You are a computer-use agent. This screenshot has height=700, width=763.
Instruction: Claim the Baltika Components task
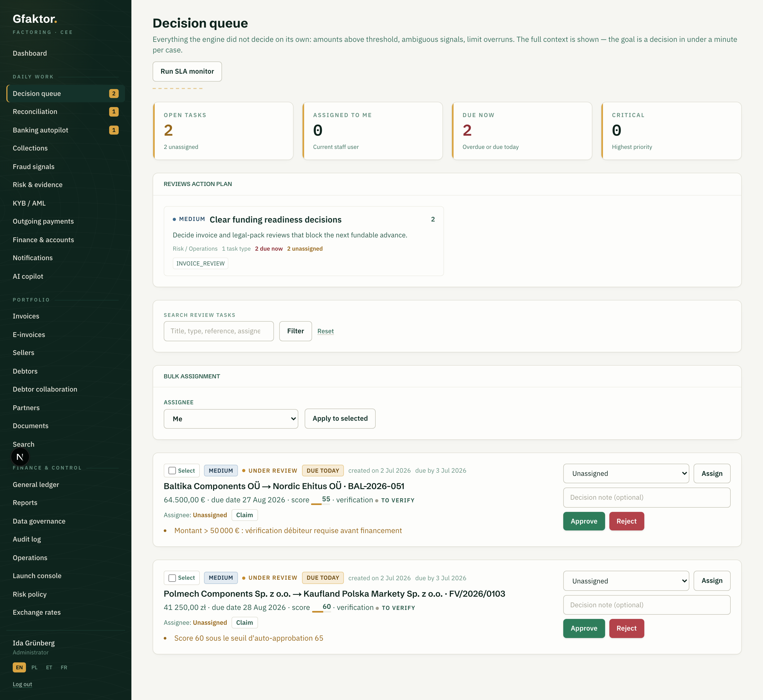coord(245,515)
